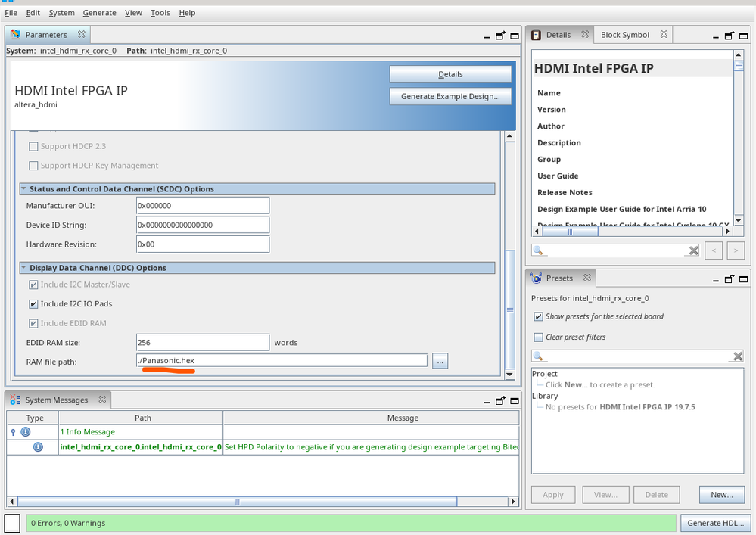Click the info icon in message row

38,447
